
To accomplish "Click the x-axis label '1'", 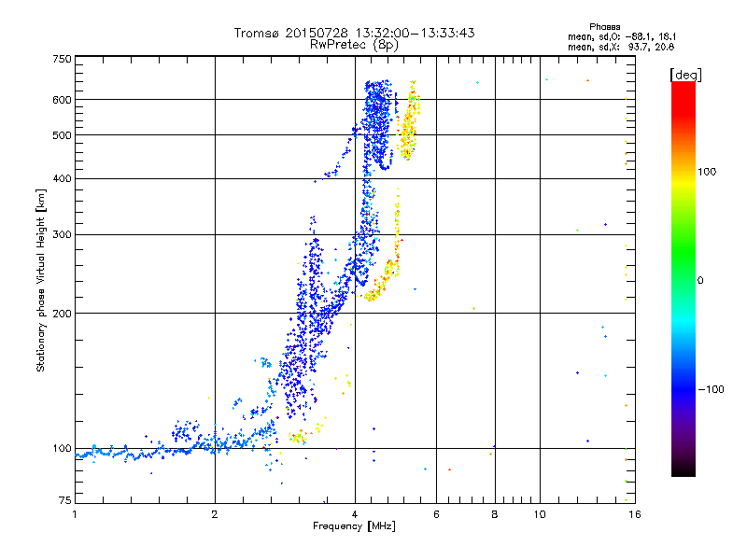I will (x=75, y=514).
